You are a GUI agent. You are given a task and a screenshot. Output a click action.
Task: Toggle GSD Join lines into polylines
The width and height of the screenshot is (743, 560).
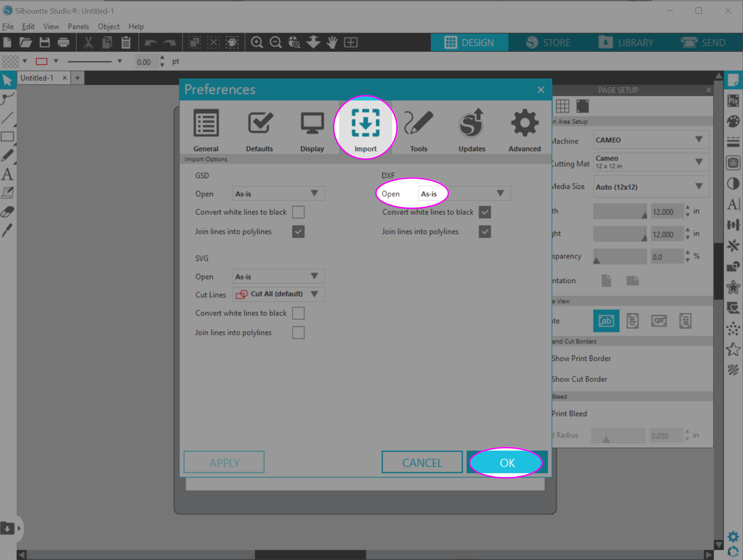coord(298,232)
